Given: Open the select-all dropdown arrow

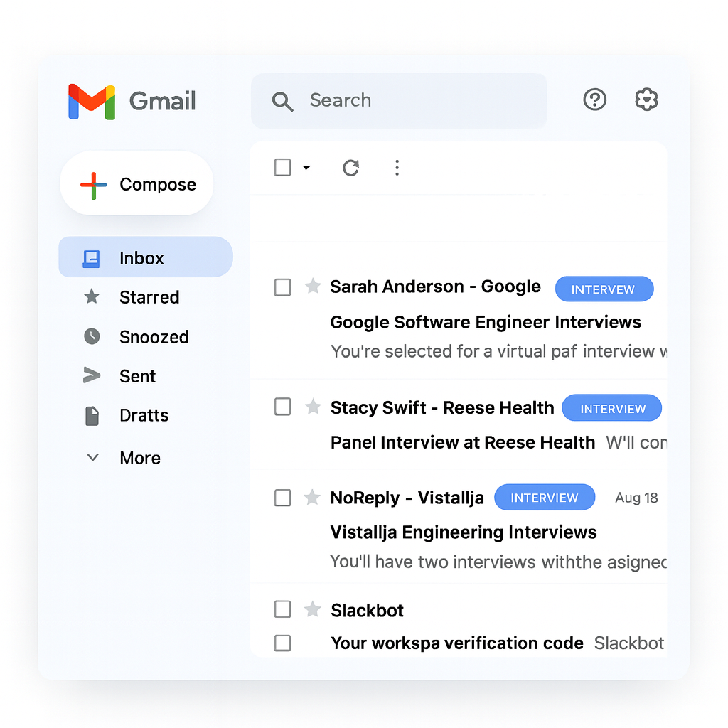Looking at the screenshot, I should pyautogui.click(x=306, y=168).
